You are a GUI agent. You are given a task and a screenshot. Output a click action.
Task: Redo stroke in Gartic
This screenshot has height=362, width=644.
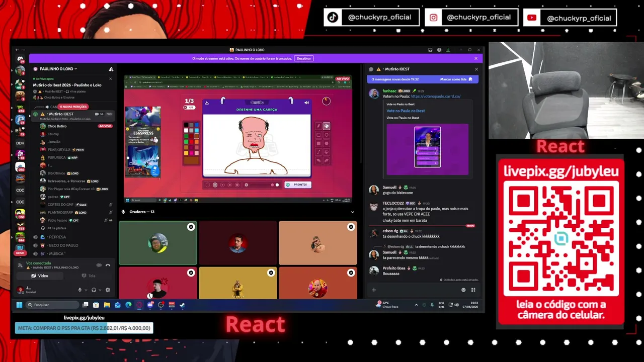pos(327,160)
